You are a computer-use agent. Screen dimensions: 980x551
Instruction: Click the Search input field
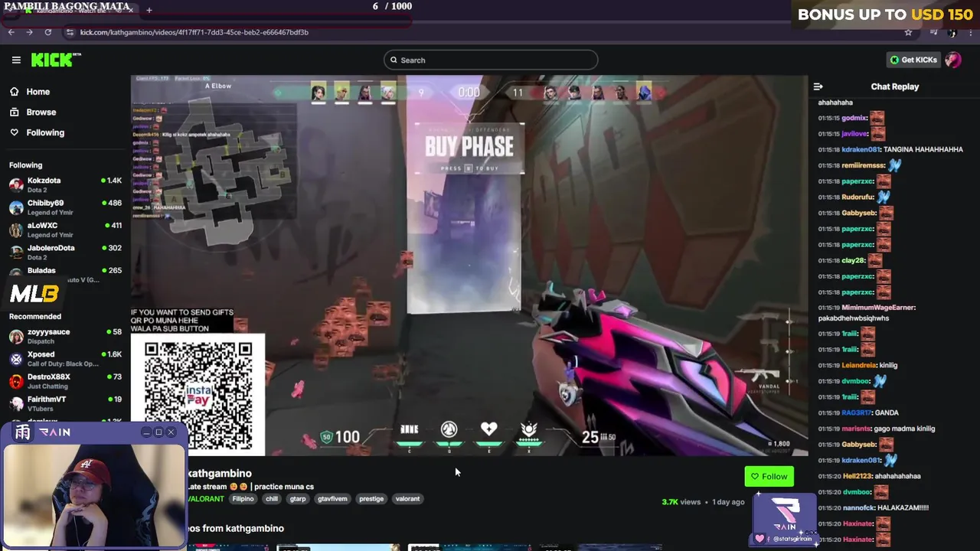[x=491, y=60]
